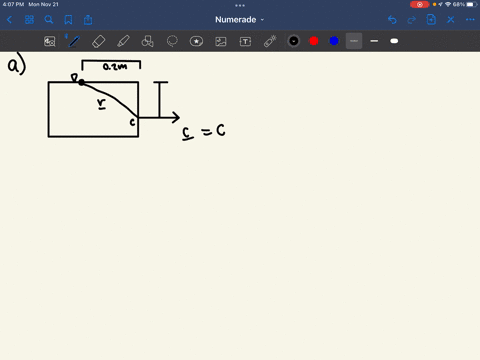Open the Elements sticker tool
This screenshot has width=480, height=360.
(196, 41)
